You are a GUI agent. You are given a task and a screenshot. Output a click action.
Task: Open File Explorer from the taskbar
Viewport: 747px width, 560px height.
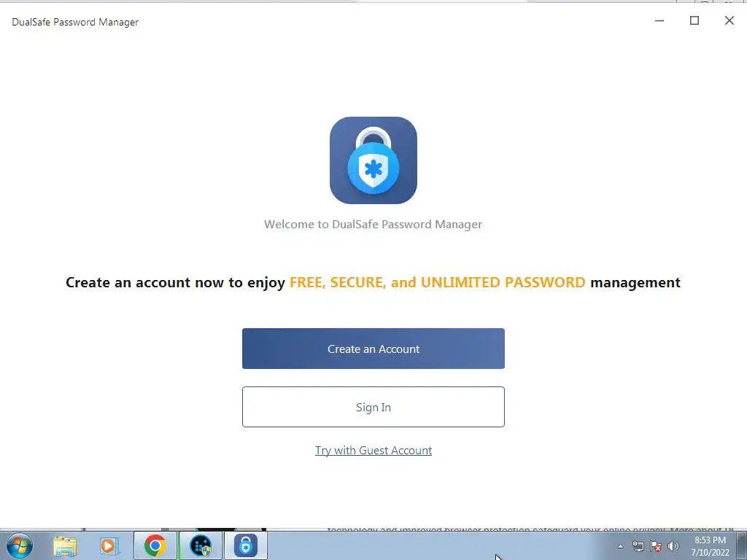tap(65, 545)
